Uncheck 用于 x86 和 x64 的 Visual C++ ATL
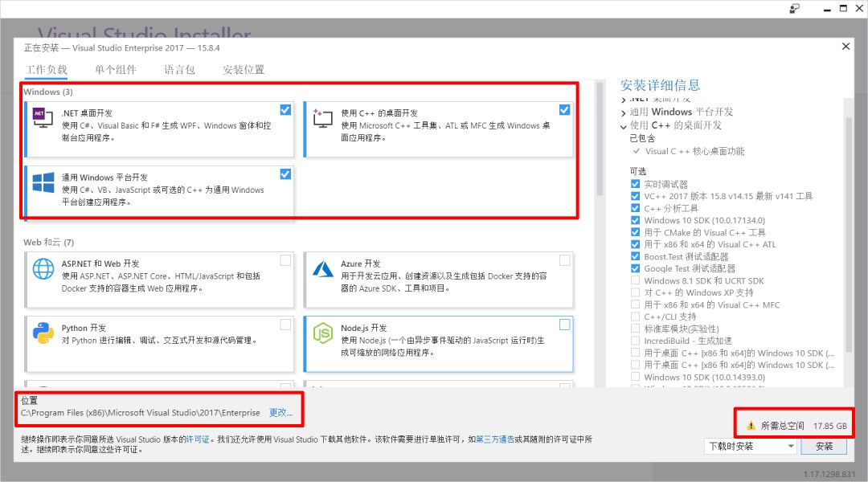 [635, 244]
